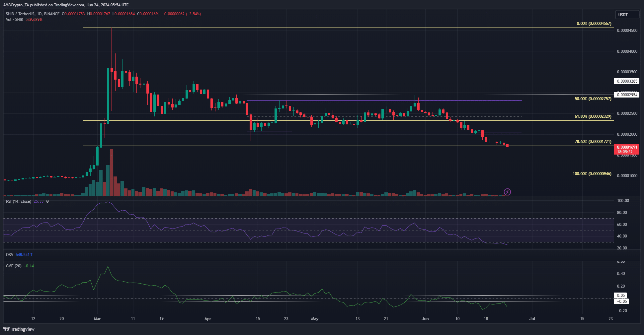Click the Apr label on time axis
The height and width of the screenshot is (335, 644).
[x=208, y=319]
